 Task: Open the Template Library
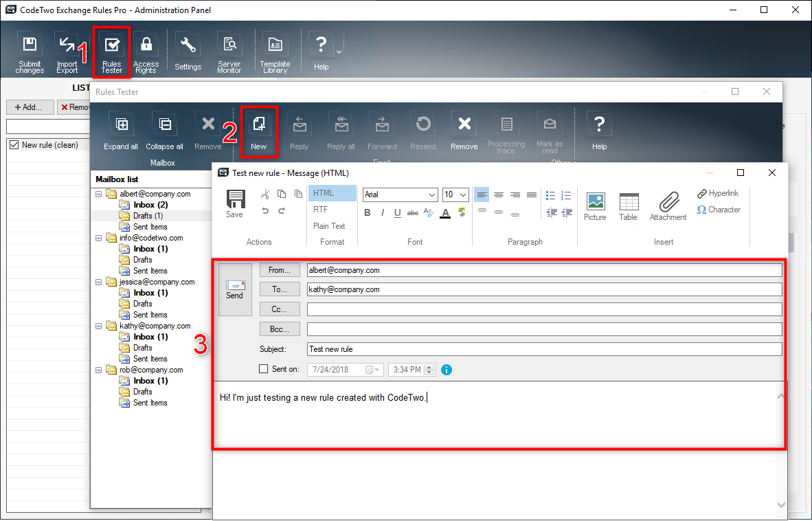pyautogui.click(x=275, y=51)
